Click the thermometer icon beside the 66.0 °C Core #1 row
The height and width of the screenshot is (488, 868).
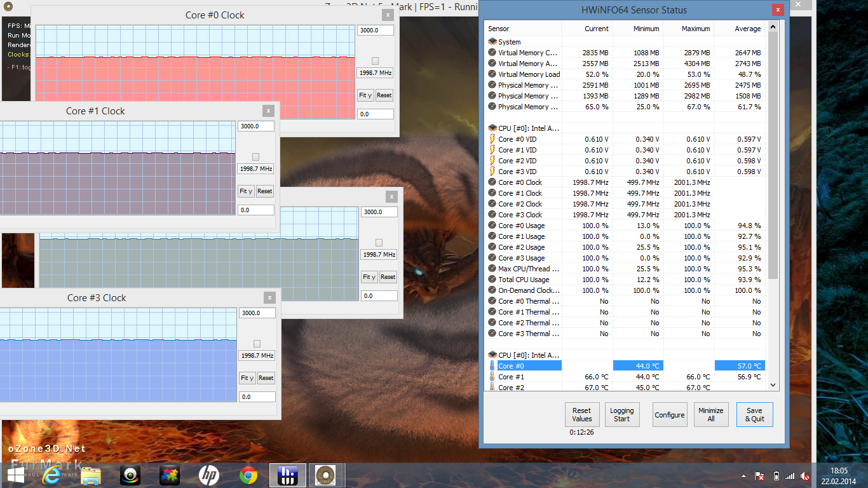coord(492,377)
